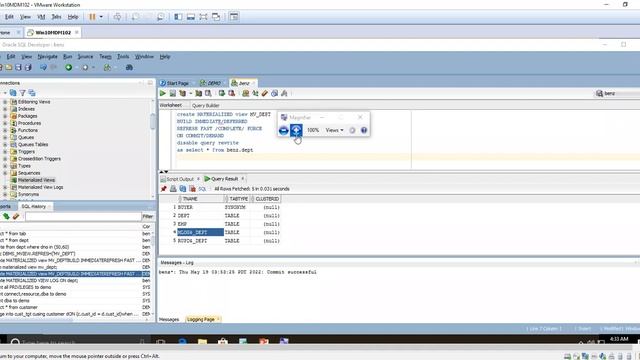The width and height of the screenshot is (640, 360).
Task: Click the eraser icon in SQL History panel
Action: 16,216
